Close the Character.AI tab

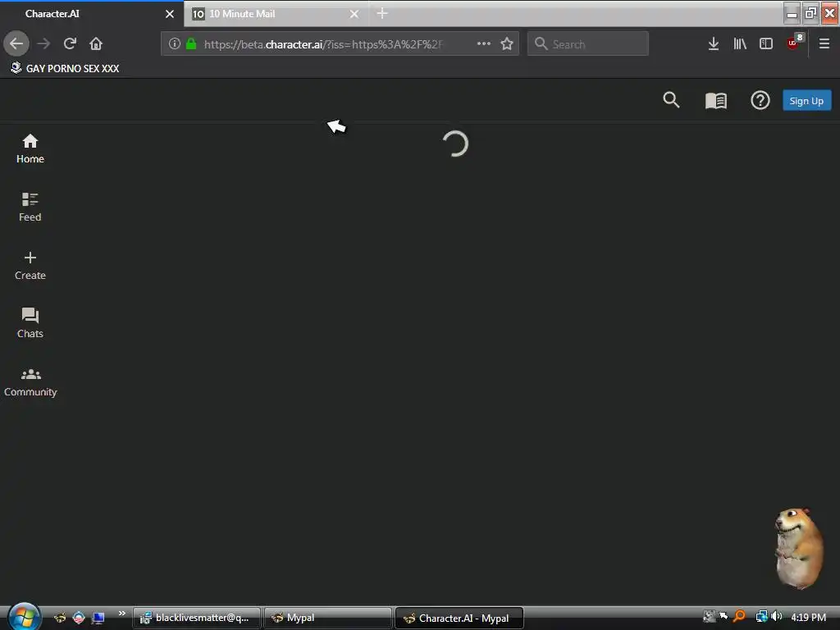point(169,14)
